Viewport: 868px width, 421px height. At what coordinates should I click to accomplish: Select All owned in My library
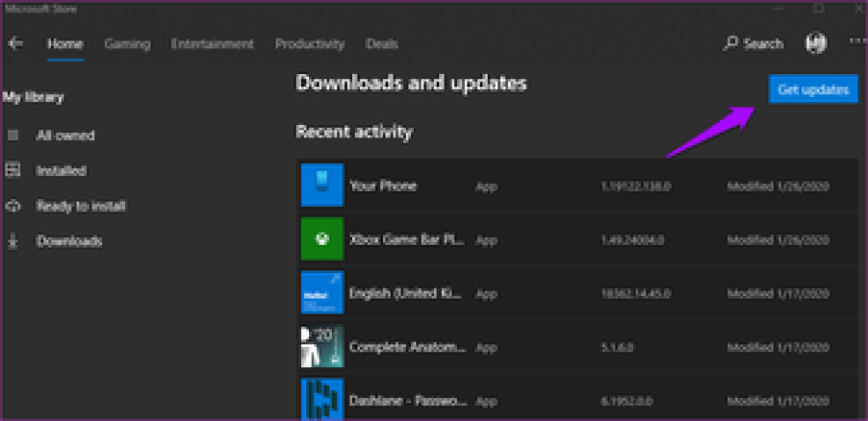[65, 136]
